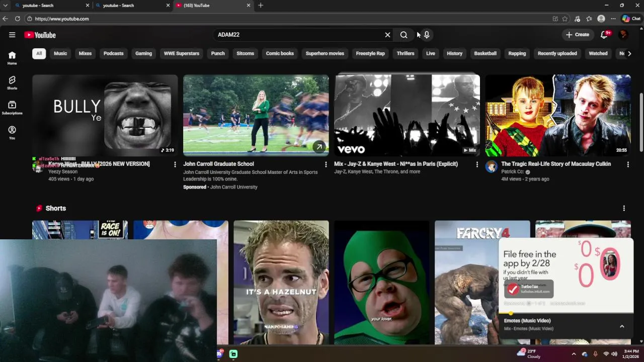Clear the search box with the X
The width and height of the screenshot is (644, 362).
[x=387, y=35]
